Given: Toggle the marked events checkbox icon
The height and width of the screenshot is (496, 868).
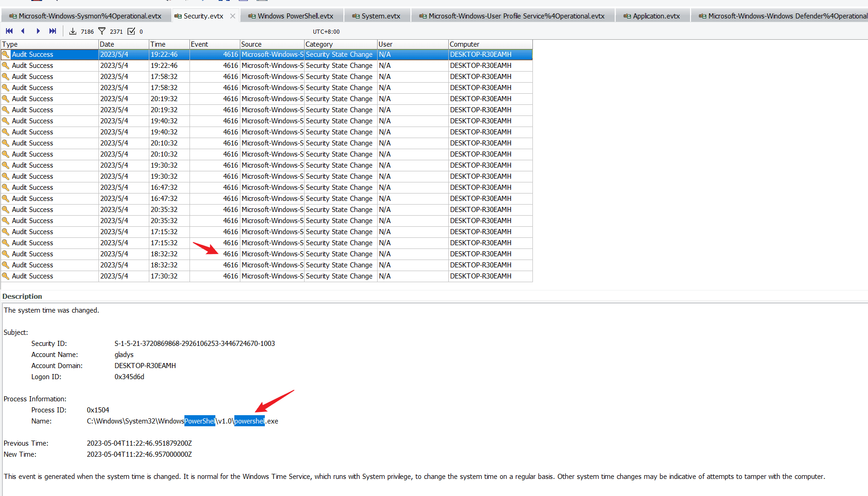Looking at the screenshot, I should pos(131,31).
